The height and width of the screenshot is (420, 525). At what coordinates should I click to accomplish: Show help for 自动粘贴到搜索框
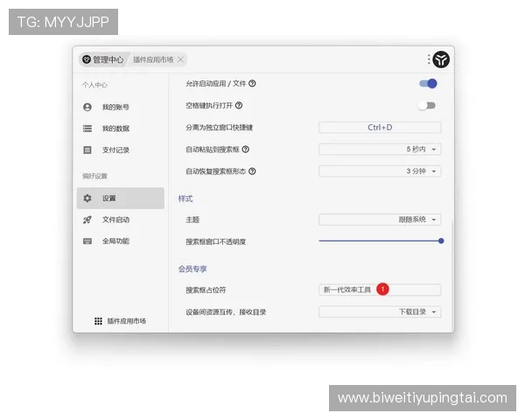click(x=245, y=149)
